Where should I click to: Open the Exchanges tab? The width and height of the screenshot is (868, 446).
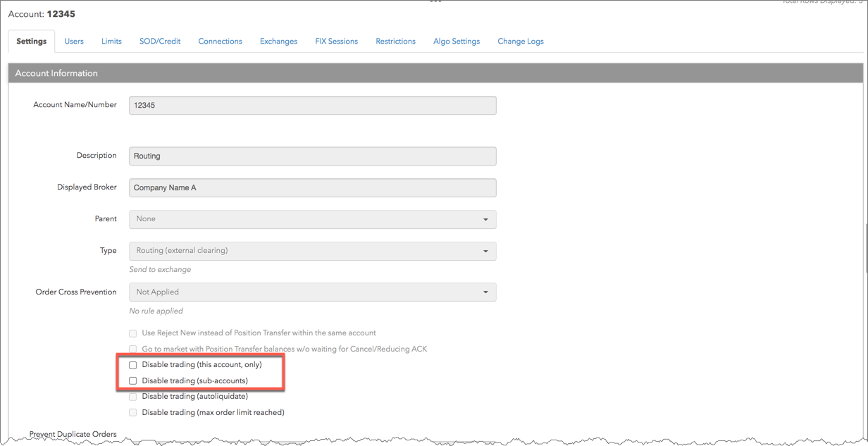pyautogui.click(x=278, y=42)
